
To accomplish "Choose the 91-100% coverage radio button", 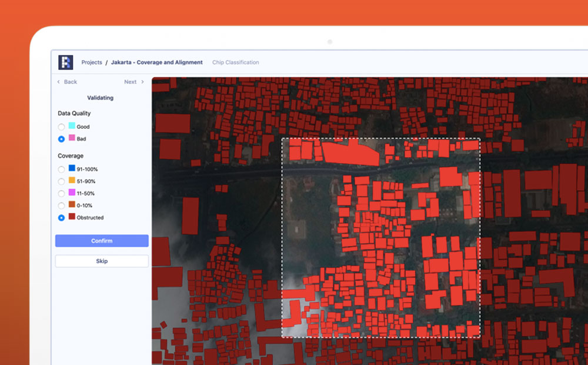I will (61, 170).
